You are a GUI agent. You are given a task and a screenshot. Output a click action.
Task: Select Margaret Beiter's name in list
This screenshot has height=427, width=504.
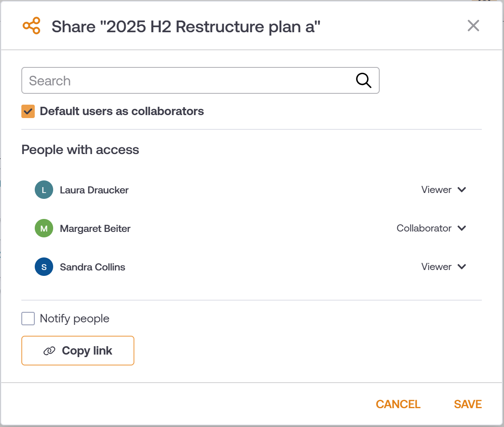(x=95, y=229)
